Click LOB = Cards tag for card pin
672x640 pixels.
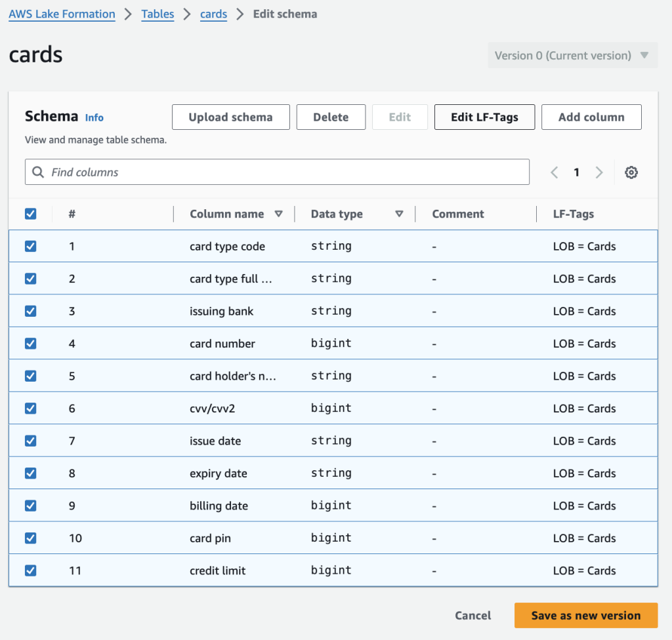pyautogui.click(x=585, y=538)
